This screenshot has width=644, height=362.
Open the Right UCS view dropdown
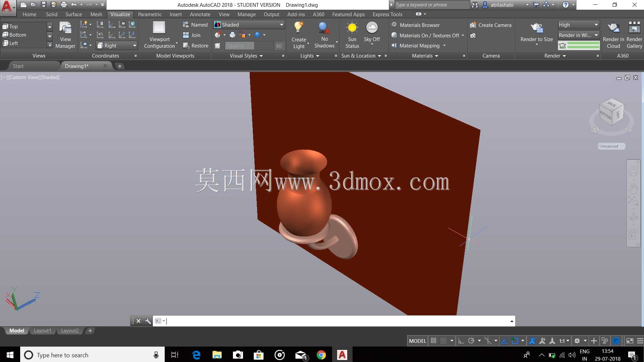click(117, 45)
